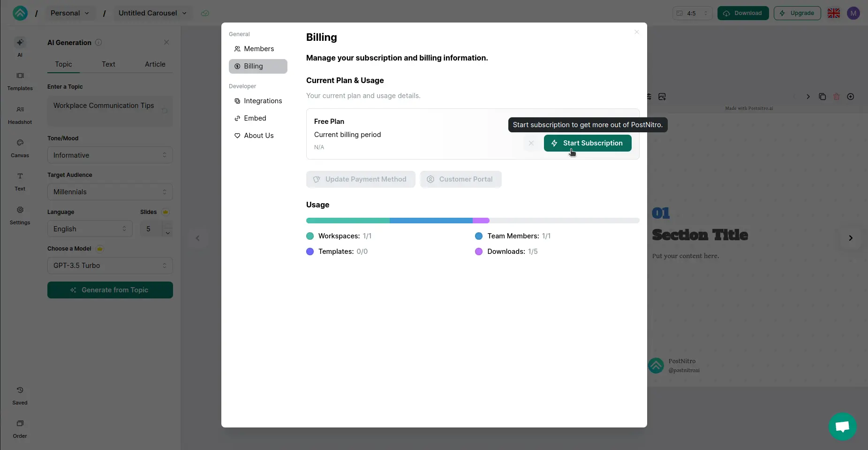
Task: Click the Start Subscription button
Action: [587, 143]
